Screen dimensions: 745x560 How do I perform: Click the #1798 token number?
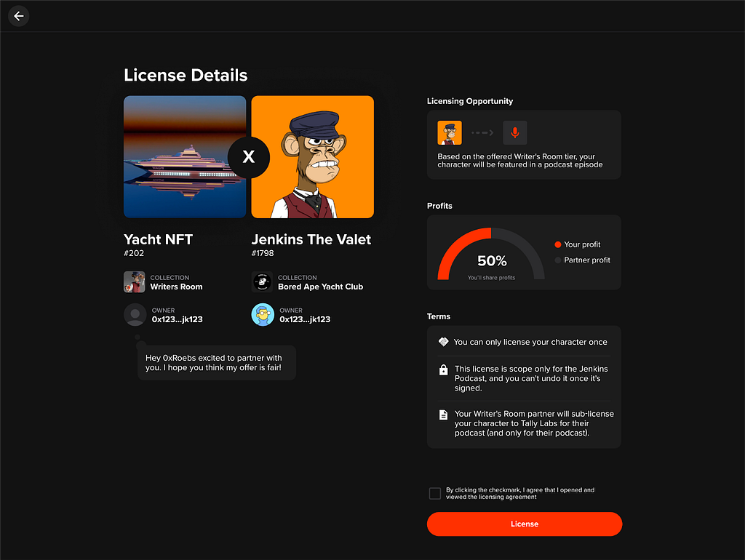coord(263,253)
